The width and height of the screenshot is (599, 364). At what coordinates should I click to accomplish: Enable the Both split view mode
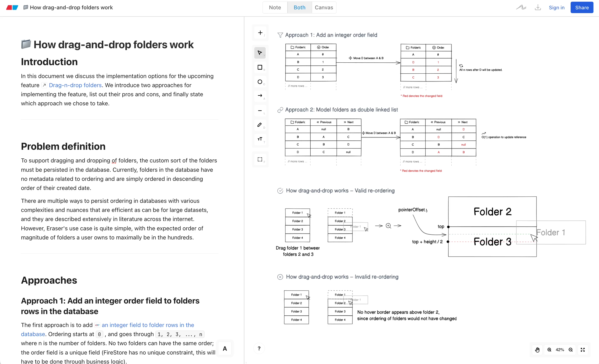(299, 7)
